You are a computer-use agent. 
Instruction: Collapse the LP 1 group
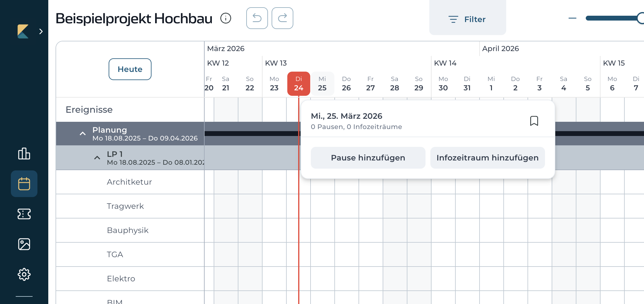(97, 158)
